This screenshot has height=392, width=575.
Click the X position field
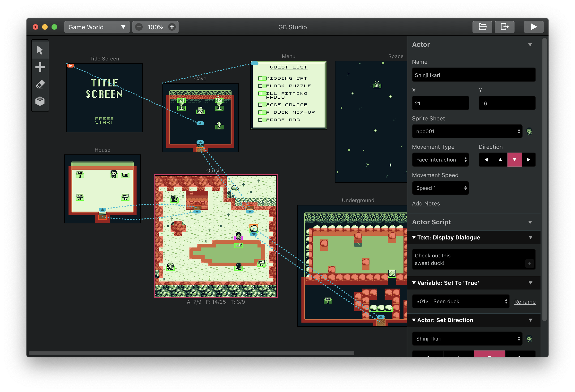point(440,103)
